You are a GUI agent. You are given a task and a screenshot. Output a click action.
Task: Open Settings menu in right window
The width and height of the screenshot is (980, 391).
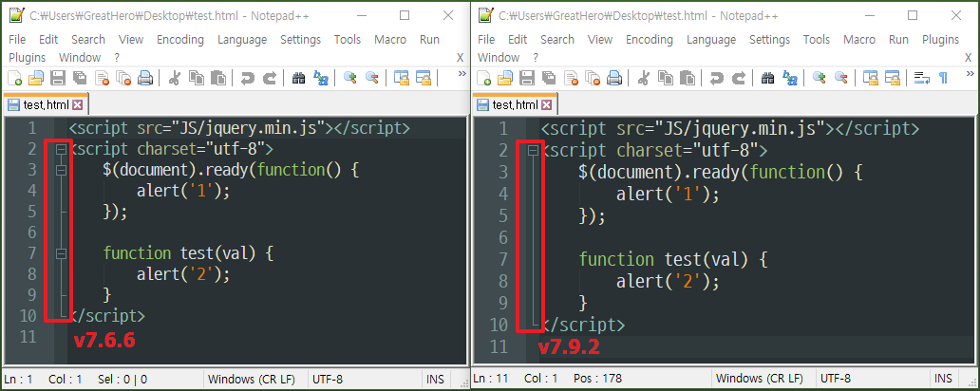(x=769, y=39)
